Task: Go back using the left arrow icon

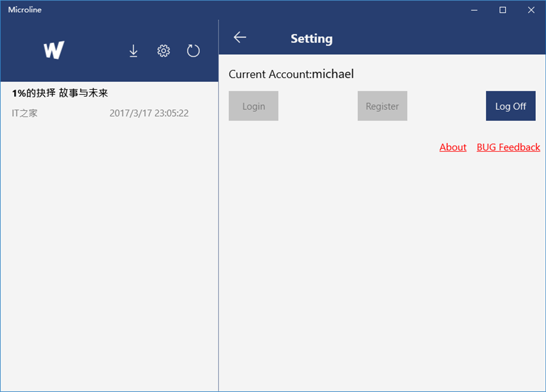Action: click(240, 37)
